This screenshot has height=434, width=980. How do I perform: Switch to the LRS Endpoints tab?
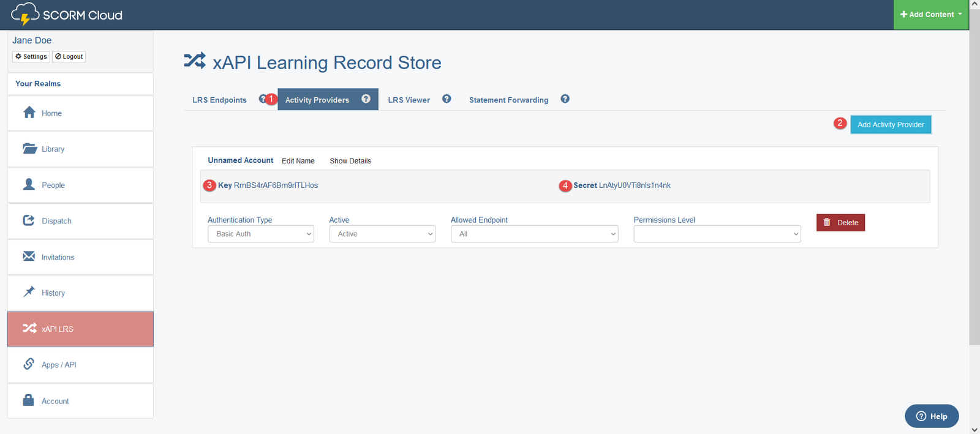pyautogui.click(x=219, y=100)
